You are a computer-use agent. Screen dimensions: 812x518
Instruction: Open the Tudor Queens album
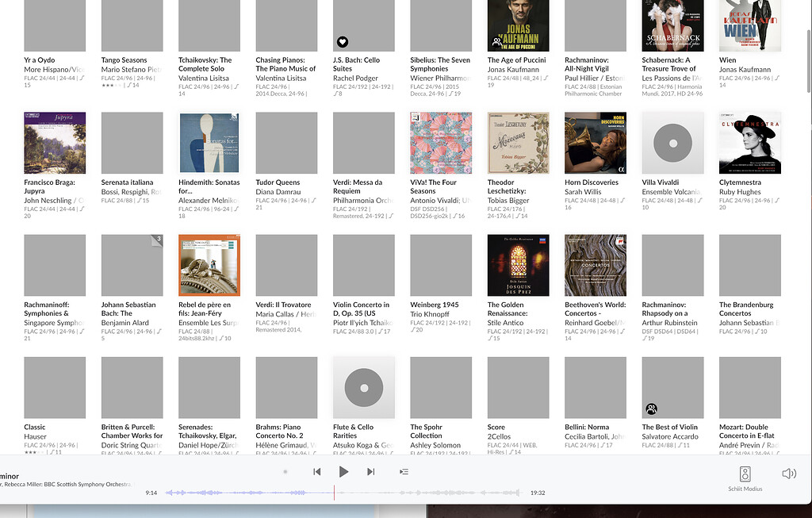286,142
